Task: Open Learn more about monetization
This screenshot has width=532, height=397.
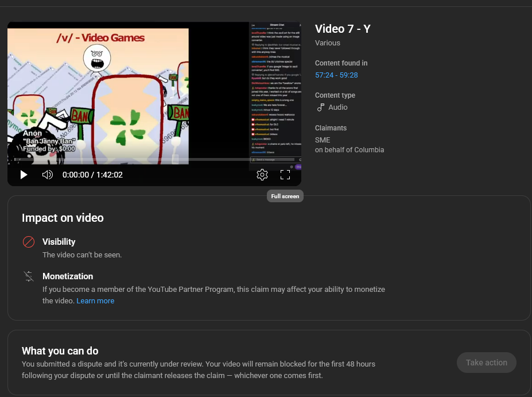Action: (95, 301)
